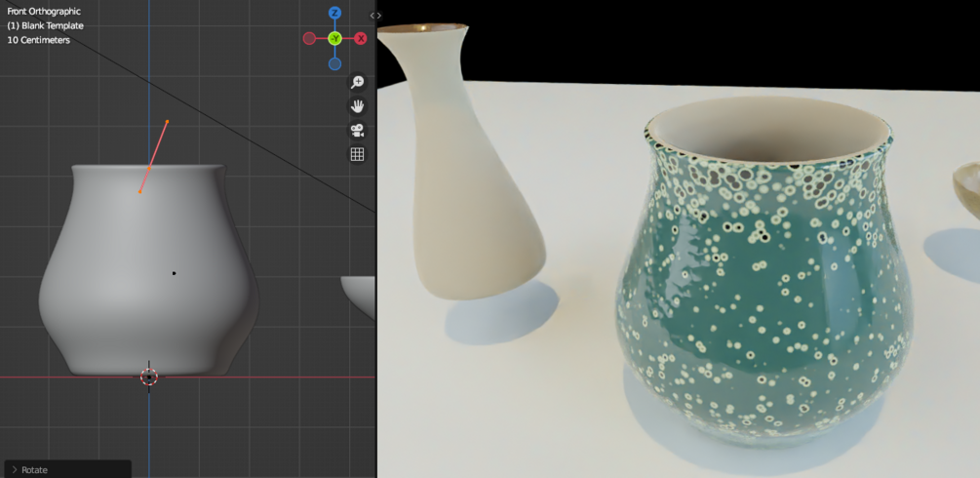
Task: Click the "10 Centimeters" grid scale text
Action: [x=38, y=40]
